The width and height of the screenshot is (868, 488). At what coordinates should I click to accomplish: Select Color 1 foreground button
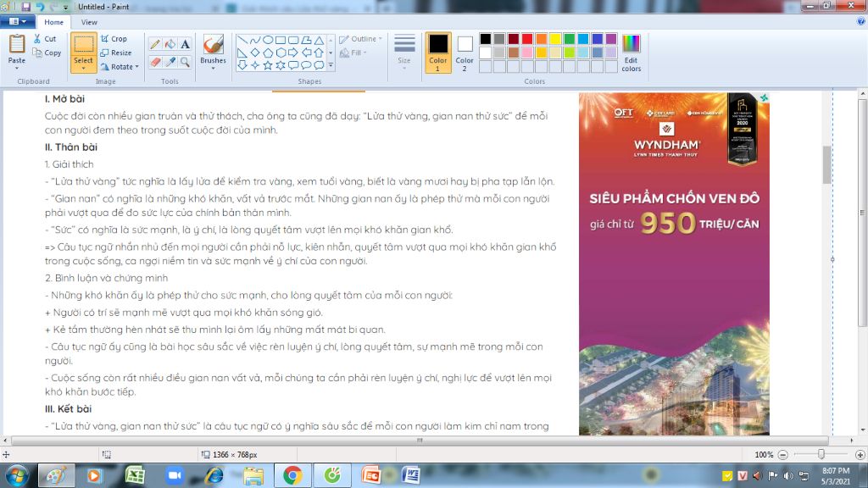coord(438,53)
